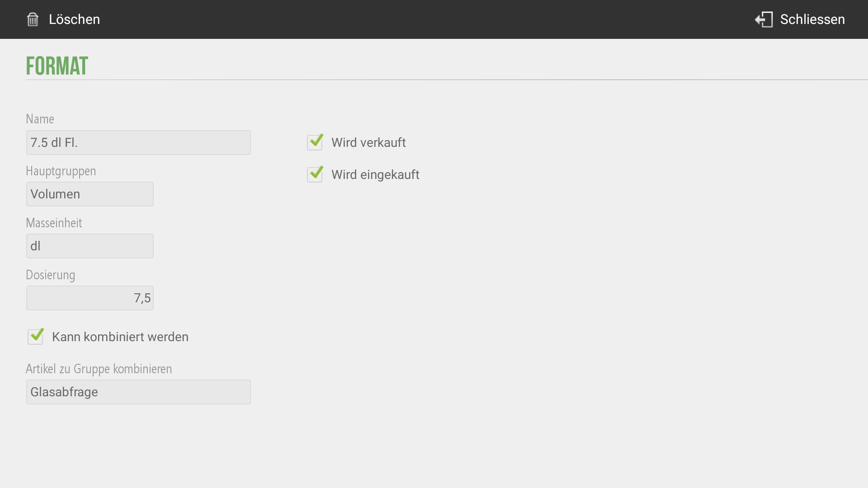
Task: Click the Wird verkauft label text
Action: click(x=368, y=143)
